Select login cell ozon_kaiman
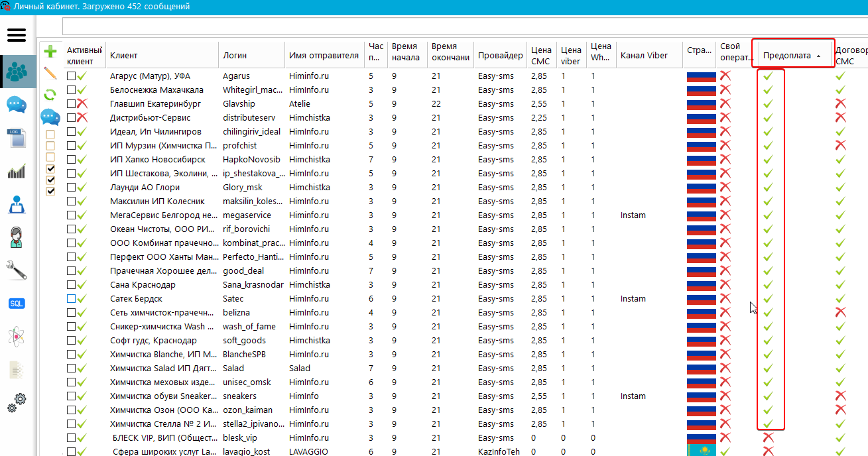Screen dimensions: 868x456 pos(247,410)
